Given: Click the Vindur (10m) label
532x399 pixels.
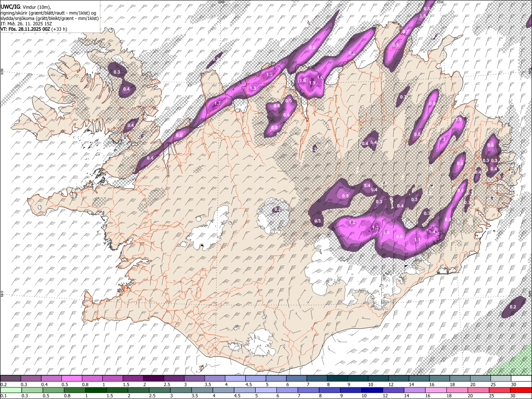Looking at the screenshot, I should [37, 7].
